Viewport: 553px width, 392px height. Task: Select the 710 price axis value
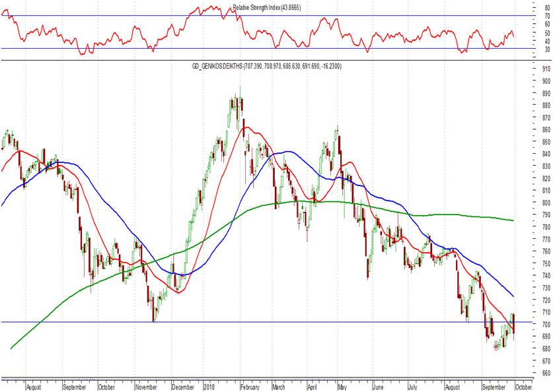point(546,312)
